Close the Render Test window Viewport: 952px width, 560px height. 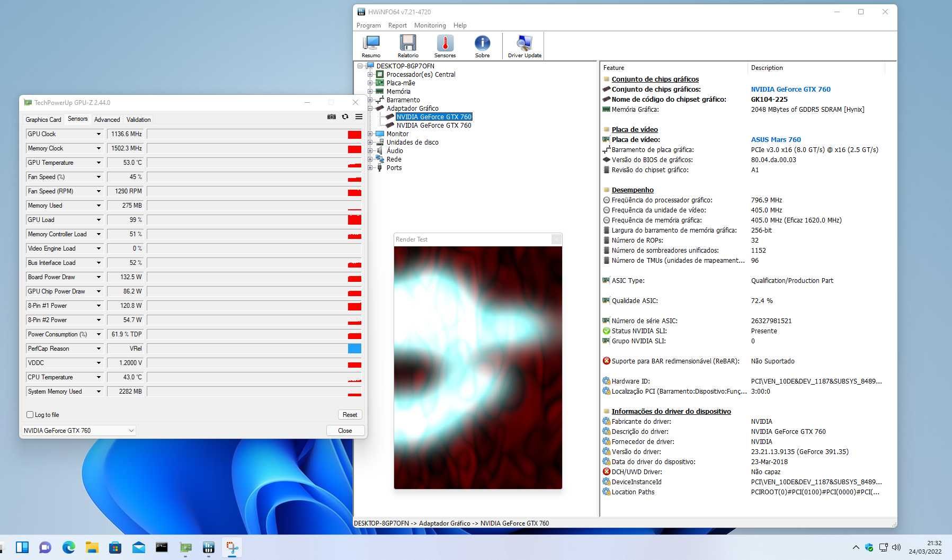[x=556, y=239]
